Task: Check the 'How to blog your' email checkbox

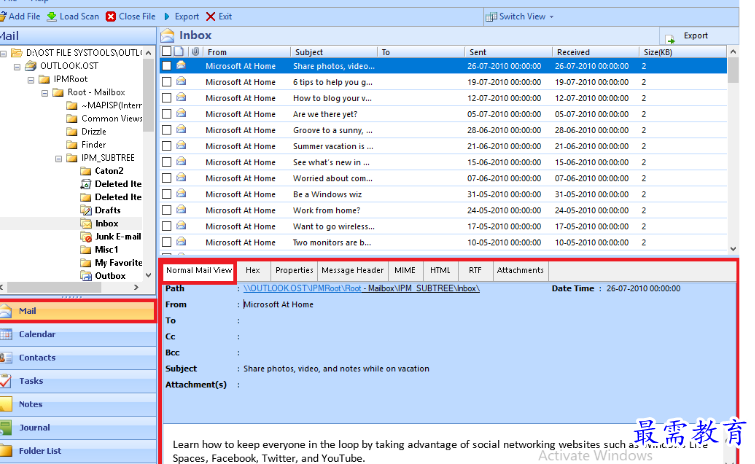Action: (x=167, y=98)
